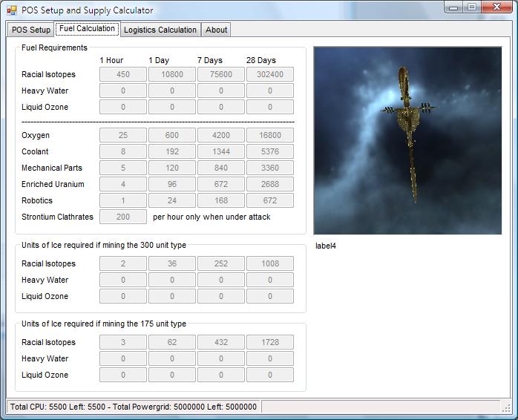
Task: Click the 'Strontium Clathrates' label
Action: 57,217
